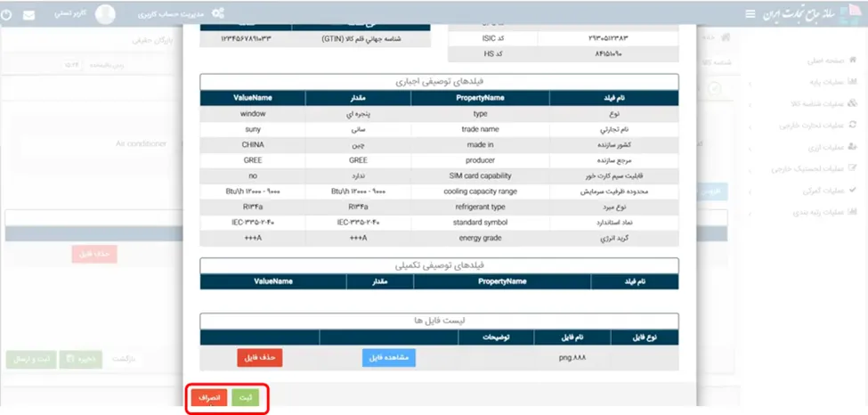
Task: Click the فیلدهای توصیفی تکمیلی section header
Action: click(x=440, y=265)
